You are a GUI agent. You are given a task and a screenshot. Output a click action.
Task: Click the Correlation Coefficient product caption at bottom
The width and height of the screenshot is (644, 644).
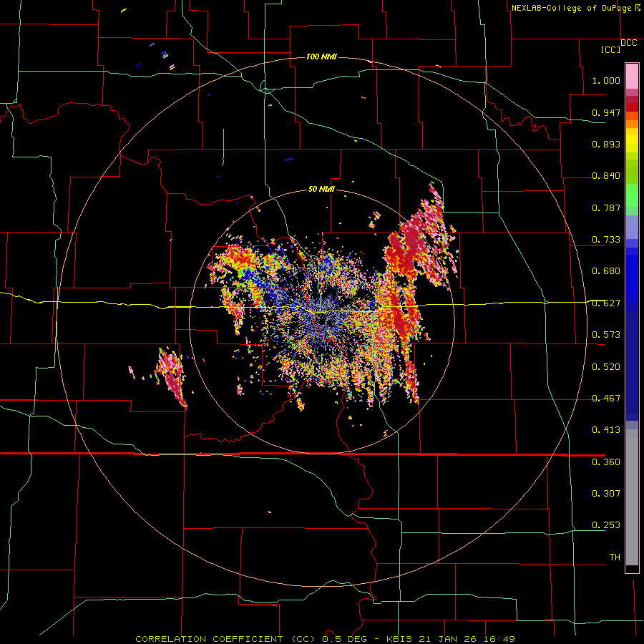325,639
